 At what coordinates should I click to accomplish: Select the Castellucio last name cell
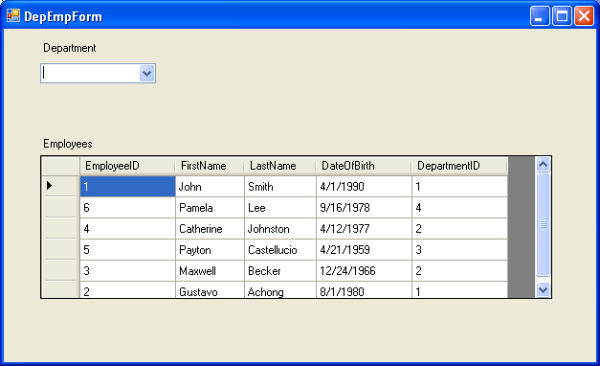point(280,250)
